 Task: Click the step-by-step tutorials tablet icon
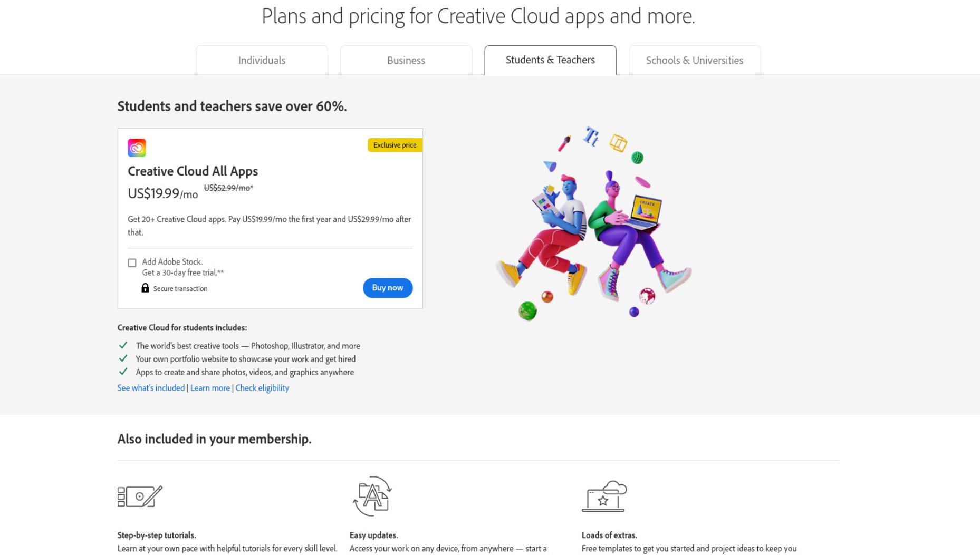[x=140, y=496]
